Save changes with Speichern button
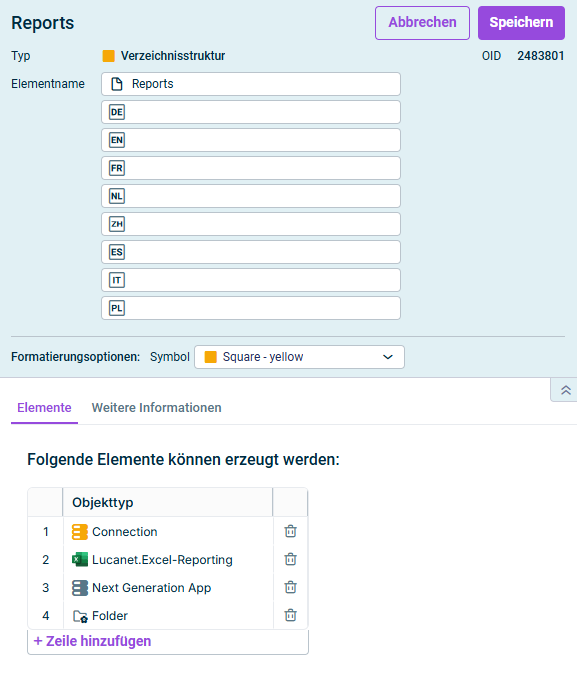577x684 pixels. click(521, 23)
